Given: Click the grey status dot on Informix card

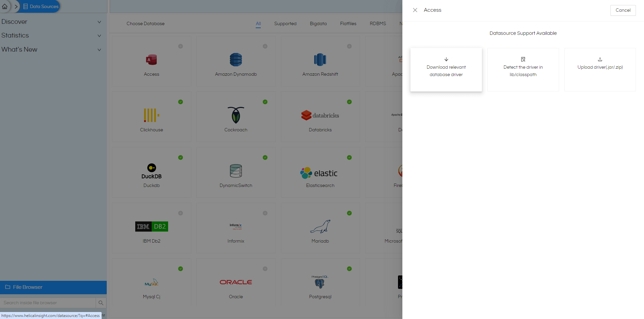Looking at the screenshot, I should point(265,213).
